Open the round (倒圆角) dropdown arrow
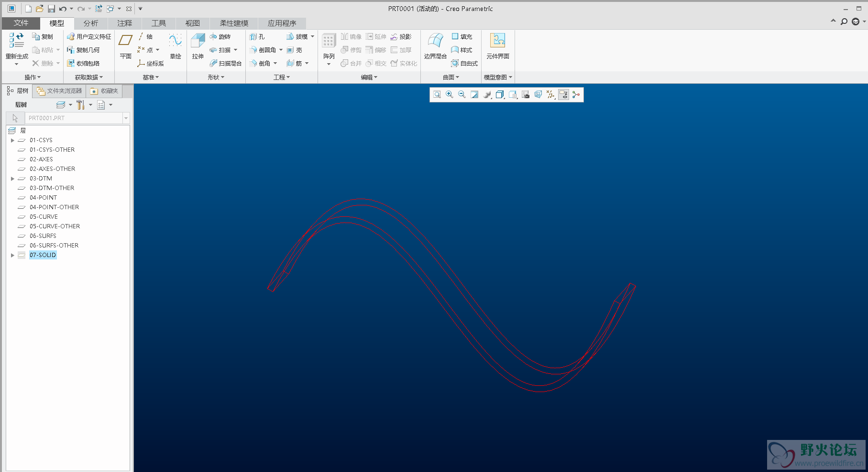The image size is (868, 472). [281, 50]
